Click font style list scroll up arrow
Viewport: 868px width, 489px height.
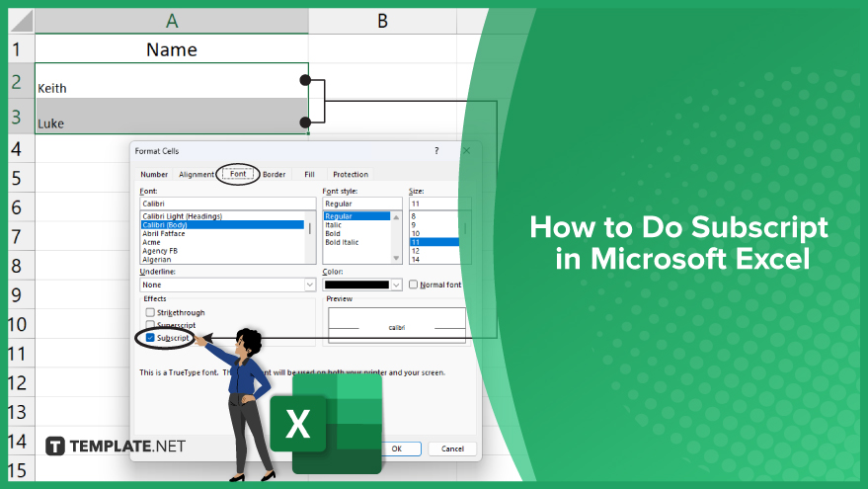pos(396,217)
